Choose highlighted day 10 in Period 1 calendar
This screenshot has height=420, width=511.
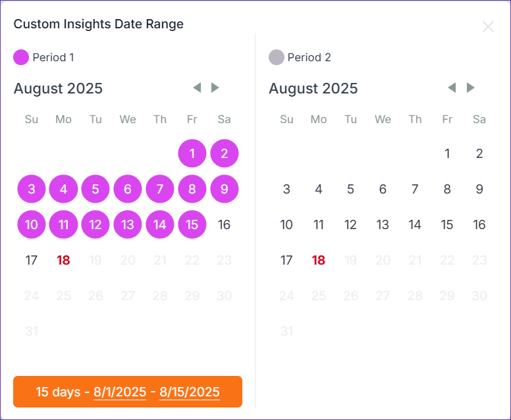coord(32,224)
